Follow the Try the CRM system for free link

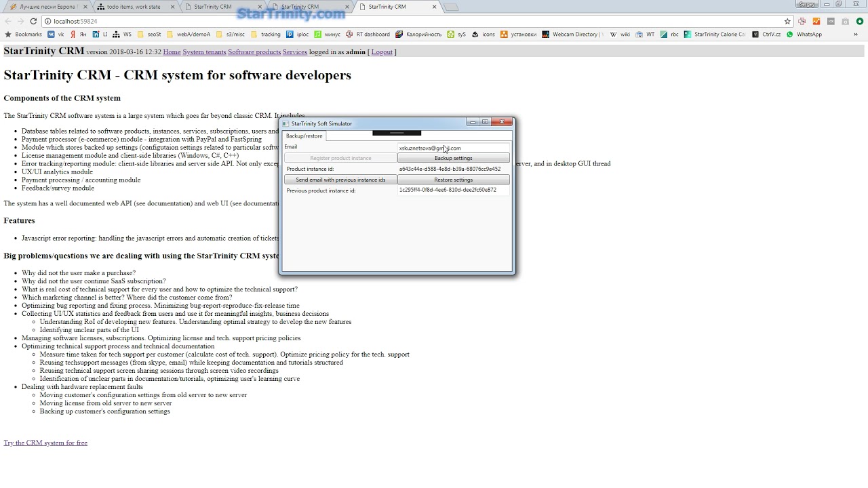[45, 443]
